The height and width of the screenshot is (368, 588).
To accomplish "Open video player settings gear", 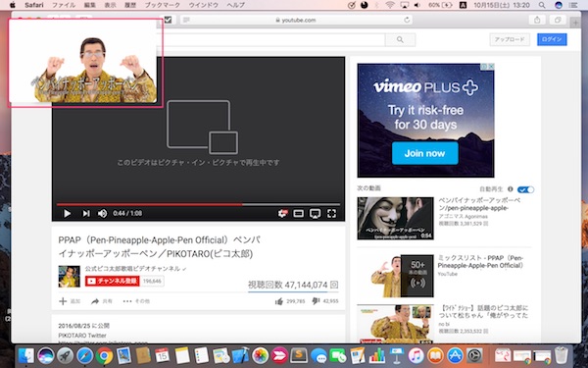I will [x=282, y=213].
